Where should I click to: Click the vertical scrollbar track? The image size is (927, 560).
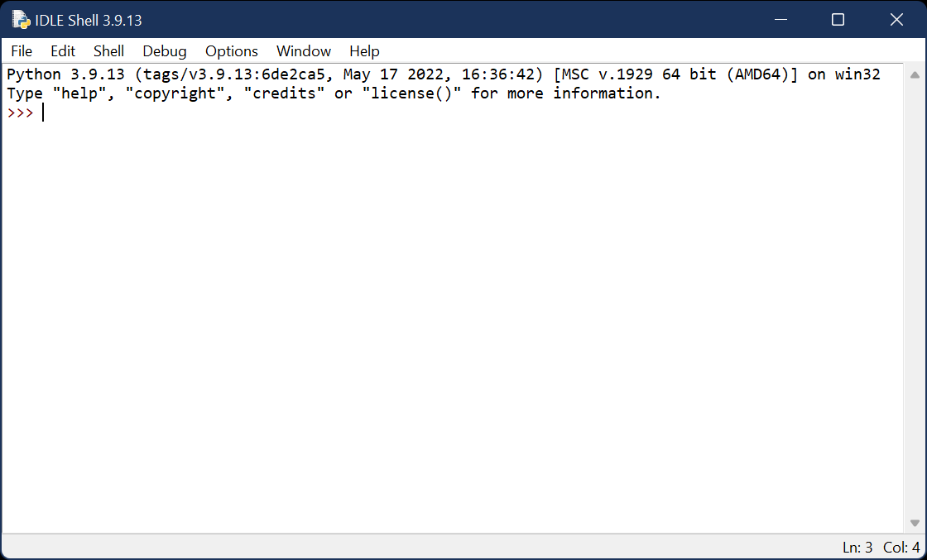click(915, 299)
